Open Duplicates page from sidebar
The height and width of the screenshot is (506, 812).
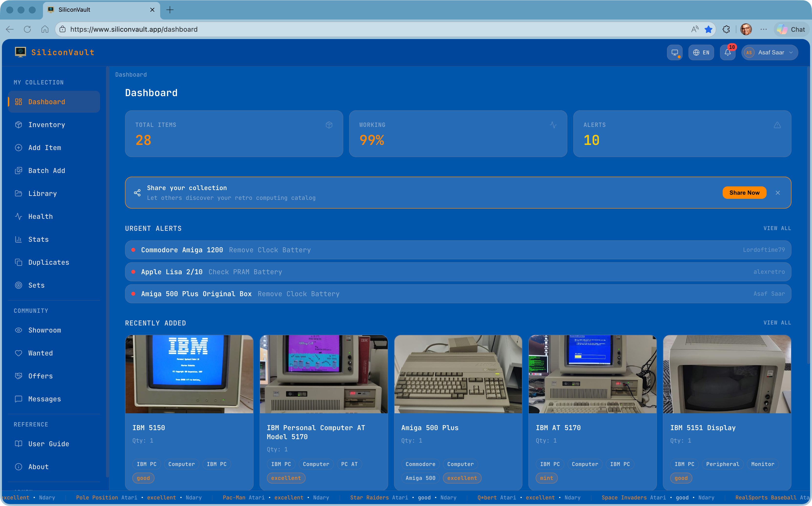tap(49, 262)
